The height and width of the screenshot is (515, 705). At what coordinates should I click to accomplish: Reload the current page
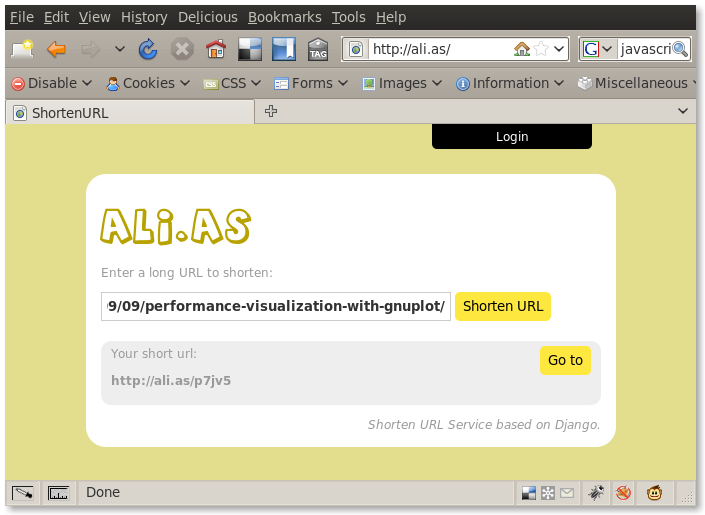pyautogui.click(x=148, y=49)
